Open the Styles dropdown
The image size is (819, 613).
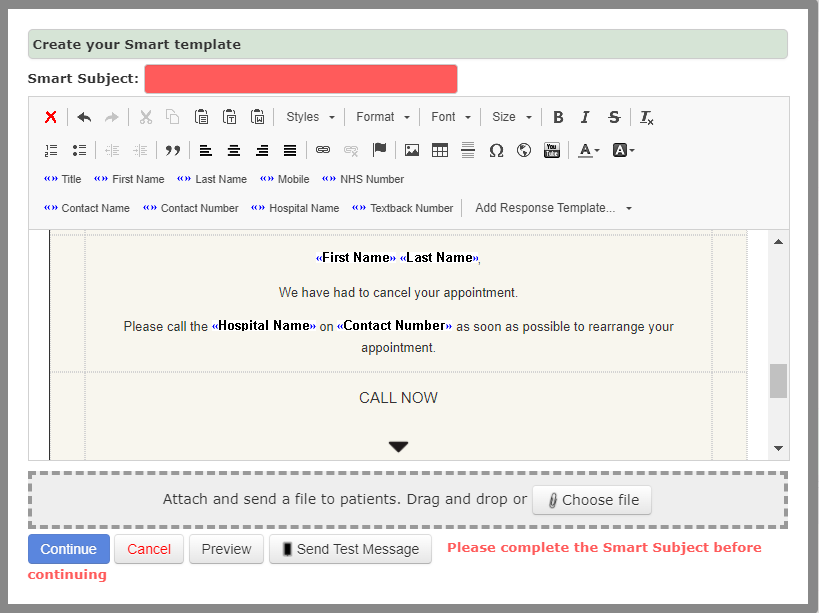[310, 117]
